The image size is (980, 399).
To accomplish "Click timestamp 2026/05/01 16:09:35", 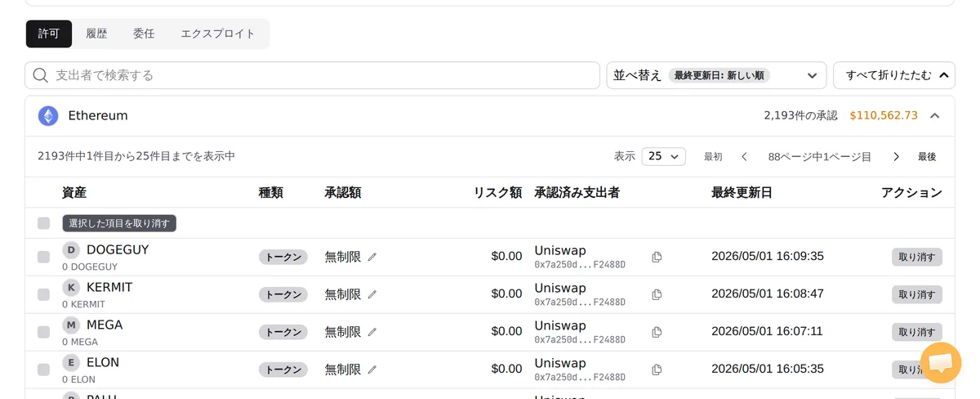I will click(768, 257).
